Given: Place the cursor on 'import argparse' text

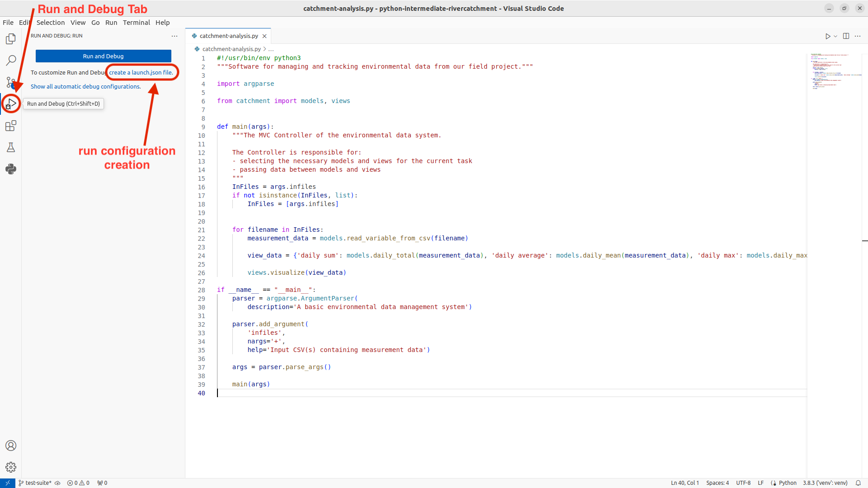Looking at the screenshot, I should tap(245, 84).
